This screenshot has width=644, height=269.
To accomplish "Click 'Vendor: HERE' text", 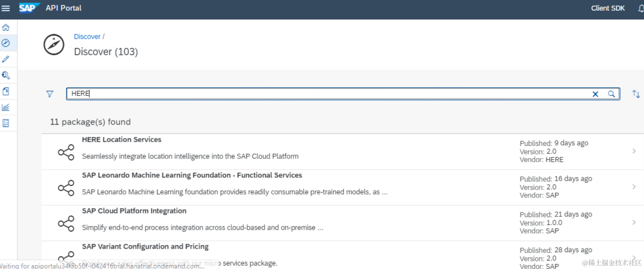I will pos(541,160).
